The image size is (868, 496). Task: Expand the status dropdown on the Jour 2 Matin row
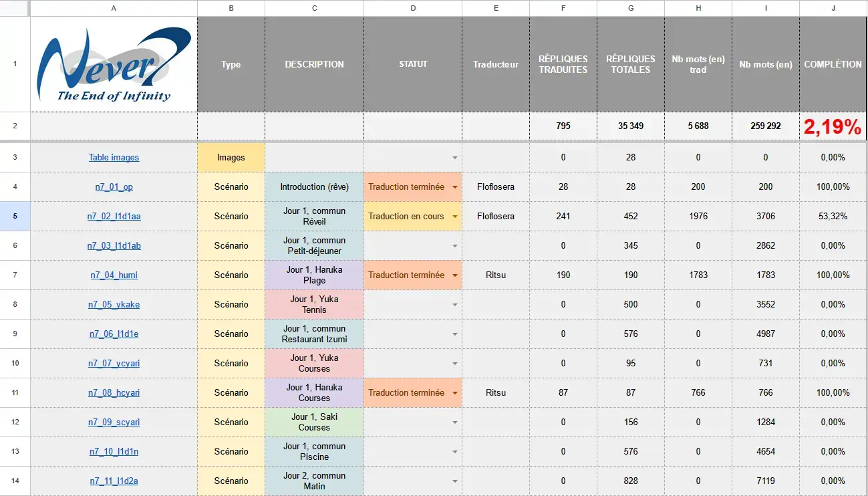[x=455, y=481]
